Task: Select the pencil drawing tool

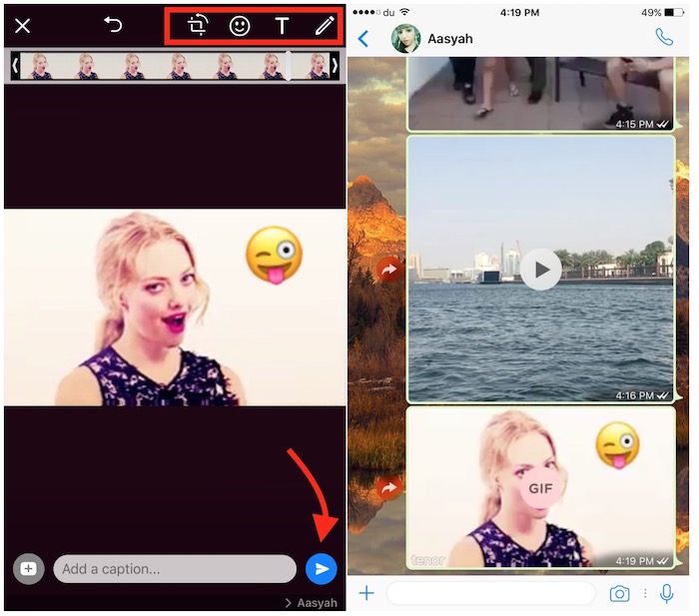Action: [x=324, y=26]
